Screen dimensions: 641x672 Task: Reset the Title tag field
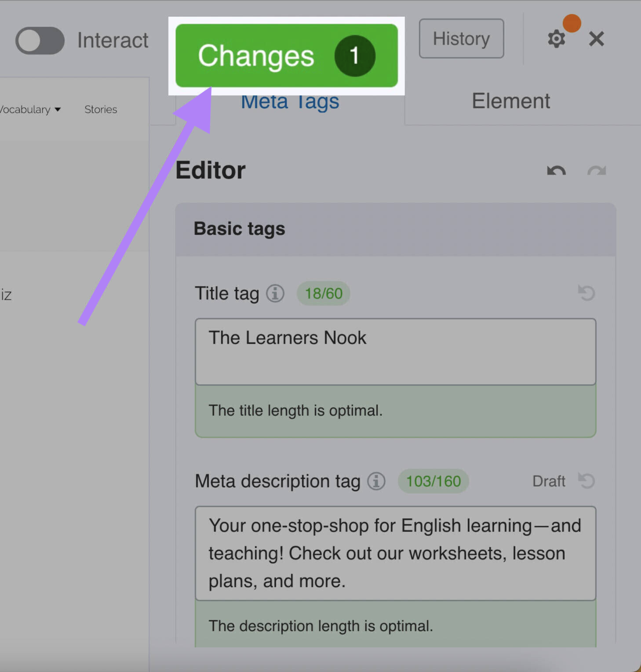click(586, 293)
